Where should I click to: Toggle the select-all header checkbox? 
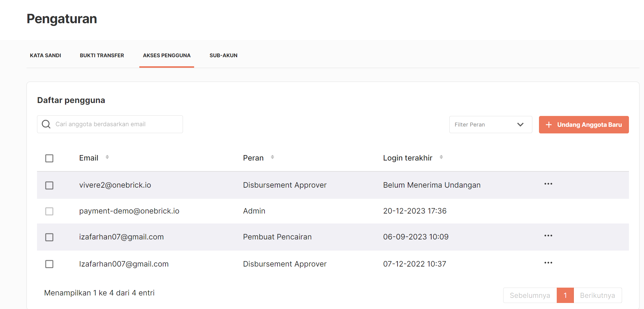tap(49, 158)
